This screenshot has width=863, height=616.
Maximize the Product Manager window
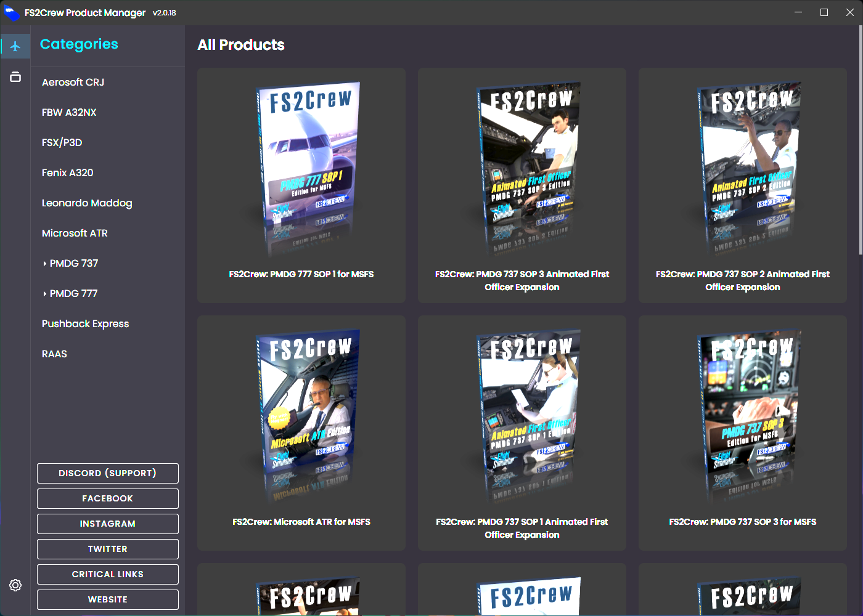(824, 12)
